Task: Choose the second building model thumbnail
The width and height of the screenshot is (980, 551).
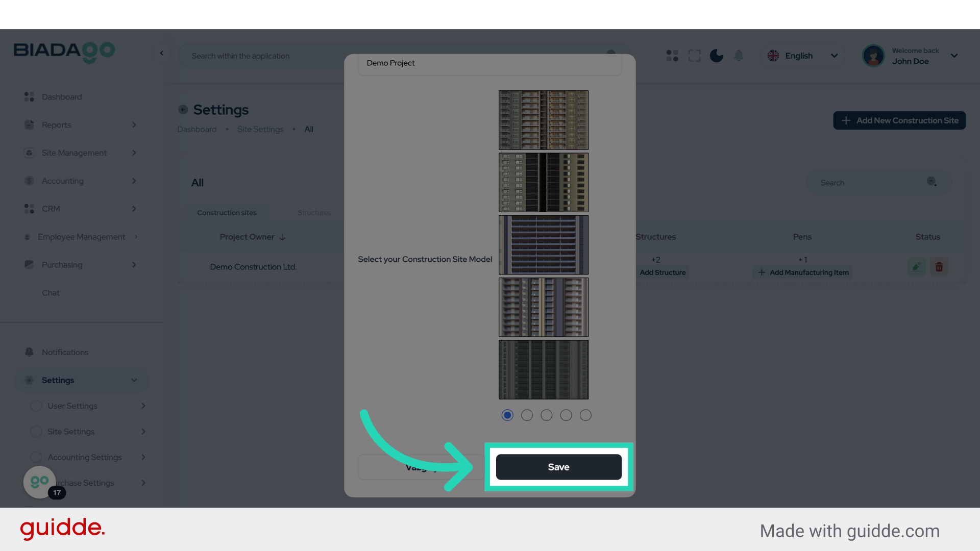Action: click(543, 183)
